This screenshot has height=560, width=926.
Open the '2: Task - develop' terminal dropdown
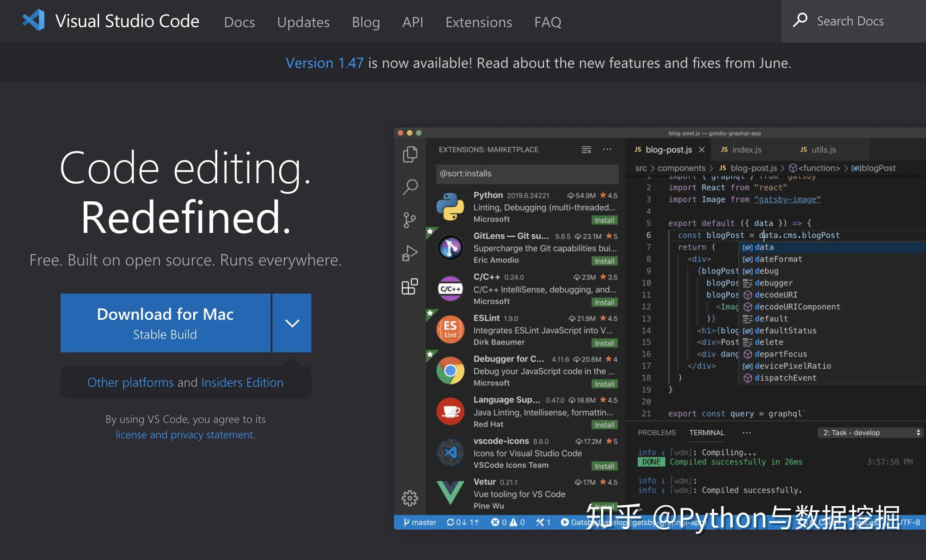pyautogui.click(x=869, y=432)
